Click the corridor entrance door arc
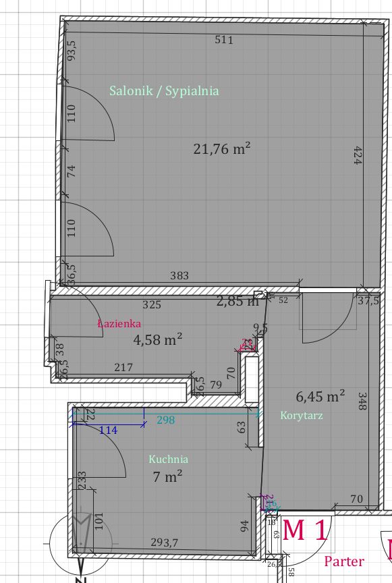The width and height of the screenshot is (392, 583). point(328,318)
